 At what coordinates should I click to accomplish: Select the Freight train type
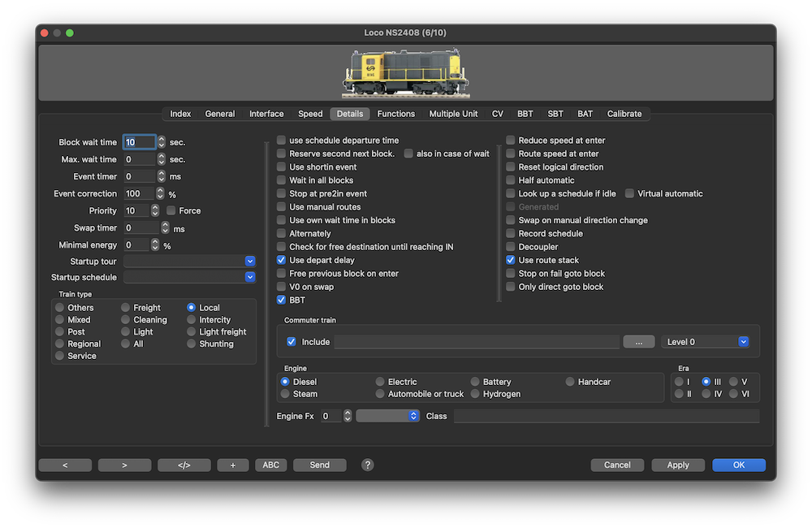pos(127,308)
